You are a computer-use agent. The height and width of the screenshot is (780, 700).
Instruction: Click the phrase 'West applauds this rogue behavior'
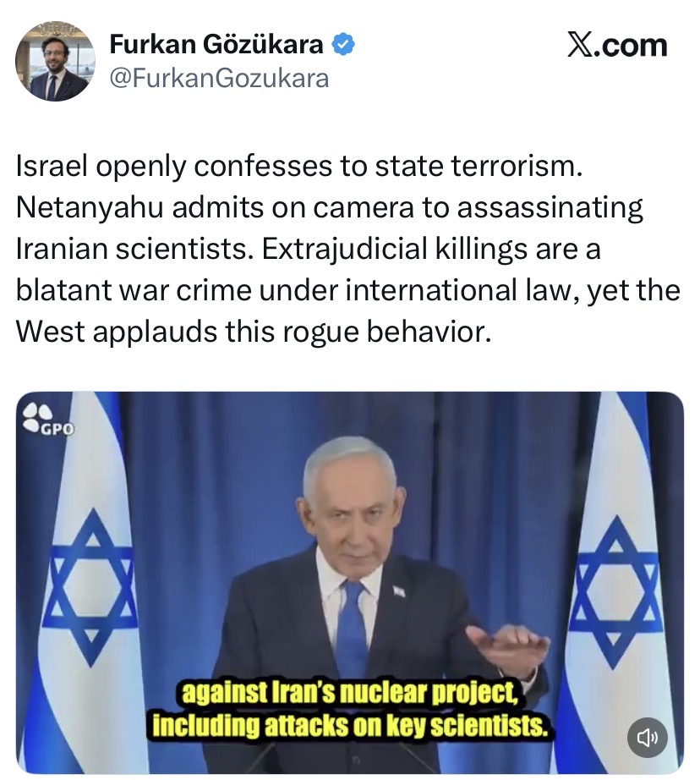point(253,332)
